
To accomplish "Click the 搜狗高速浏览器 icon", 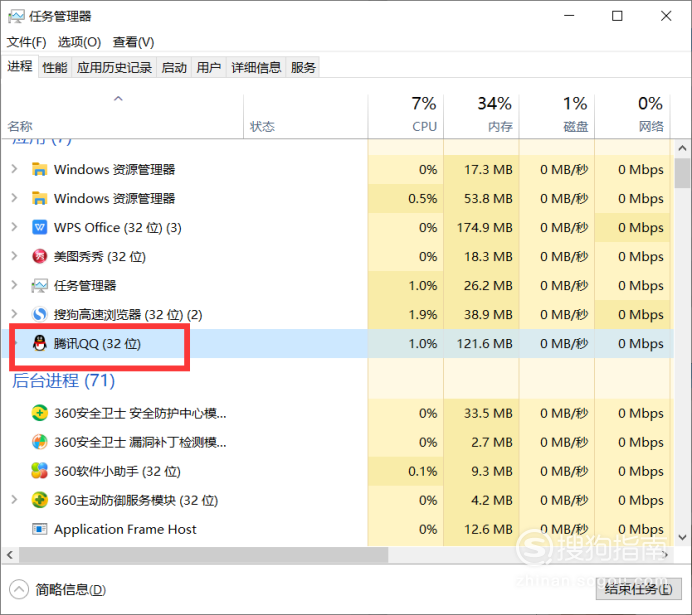I will click(39, 315).
